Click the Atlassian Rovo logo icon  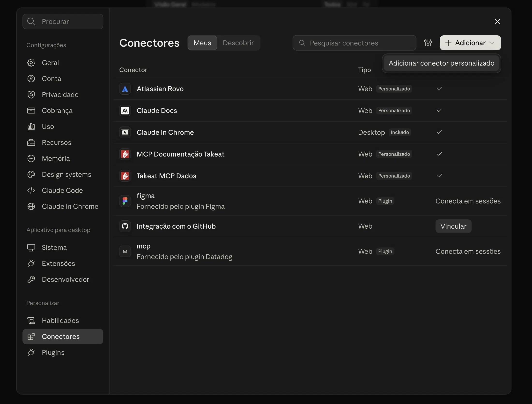point(125,89)
